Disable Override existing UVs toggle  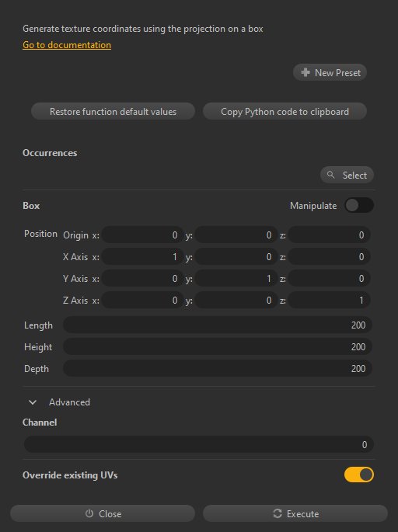point(359,475)
